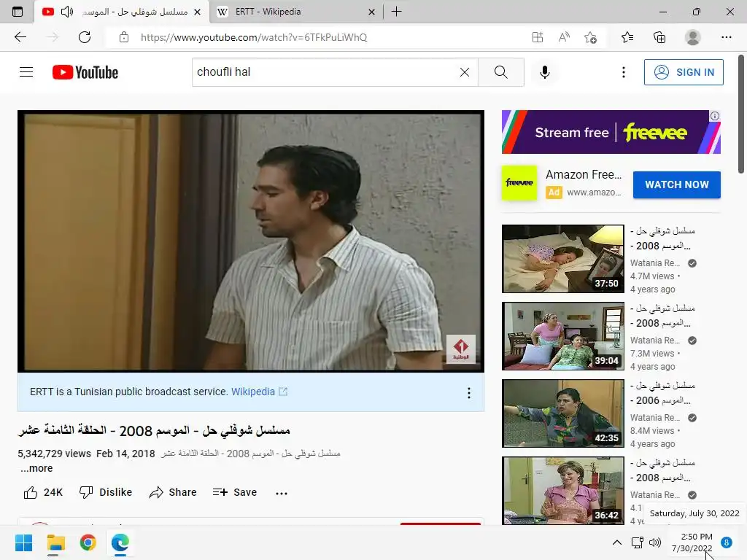Close the ERTT Wikipedia tab
This screenshot has height=560, width=747.
(x=371, y=12)
